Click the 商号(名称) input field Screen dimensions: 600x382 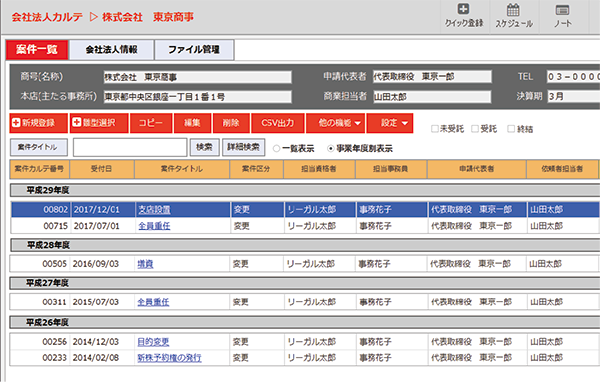(x=197, y=77)
